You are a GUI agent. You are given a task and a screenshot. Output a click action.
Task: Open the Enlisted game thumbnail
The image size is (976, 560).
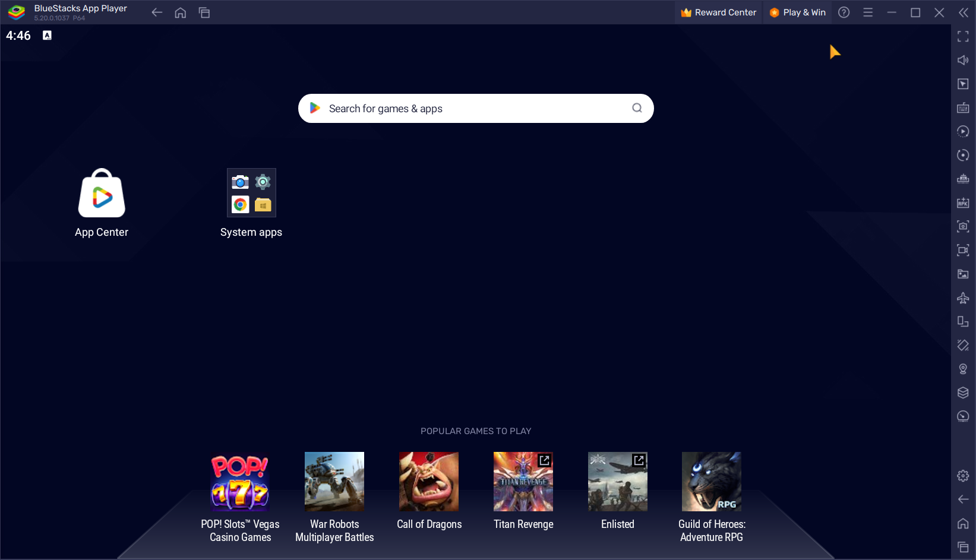click(x=618, y=482)
